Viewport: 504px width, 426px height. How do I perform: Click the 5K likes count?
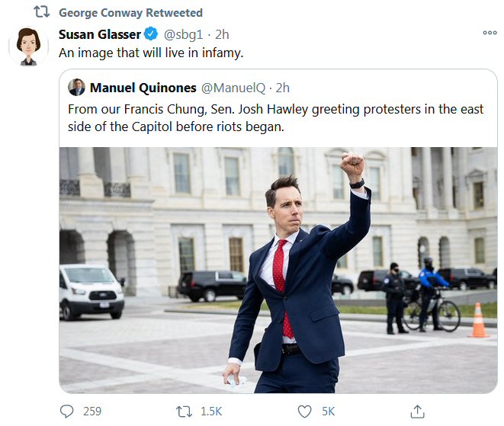point(328,412)
